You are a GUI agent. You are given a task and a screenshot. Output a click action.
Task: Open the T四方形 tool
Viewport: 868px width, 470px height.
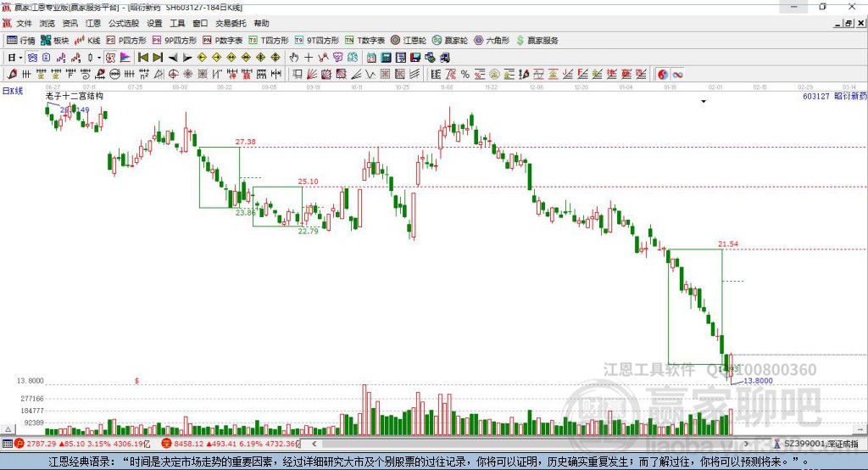[x=269, y=41]
